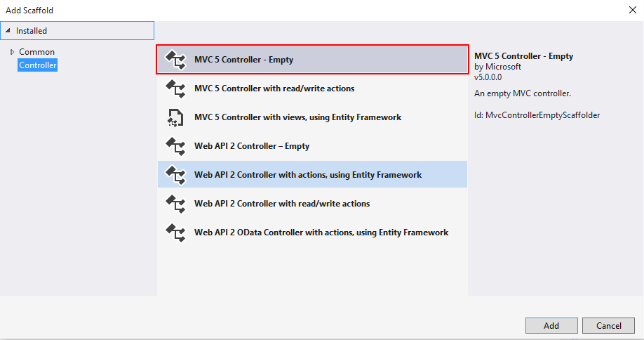Click icon for MVC 5 Controller with views
644x340 pixels.
coord(175,117)
